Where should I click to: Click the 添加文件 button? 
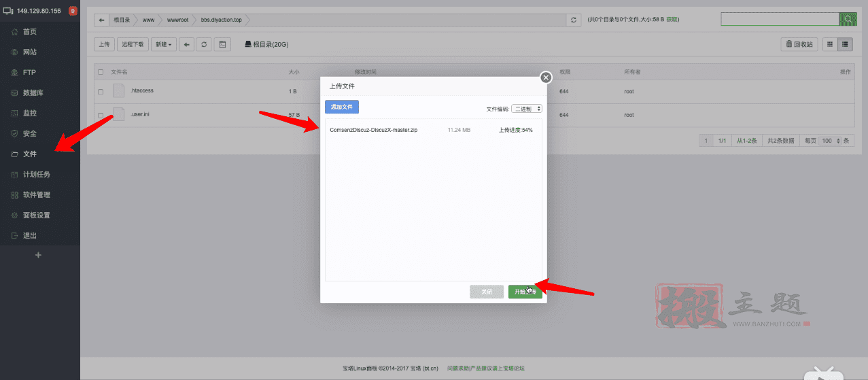pyautogui.click(x=342, y=107)
